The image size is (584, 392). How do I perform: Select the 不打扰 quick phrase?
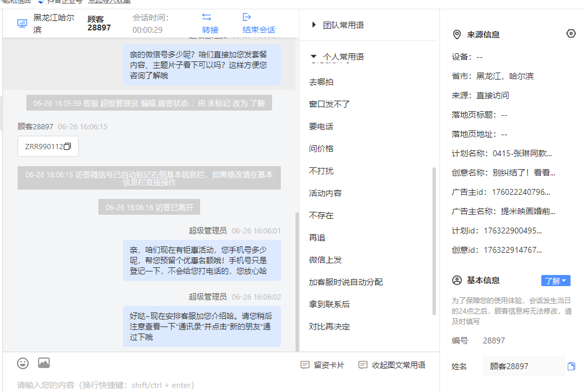pos(321,171)
